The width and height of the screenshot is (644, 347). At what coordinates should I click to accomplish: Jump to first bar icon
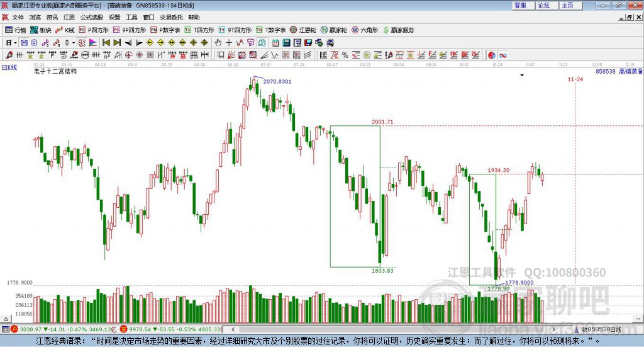click(106, 43)
